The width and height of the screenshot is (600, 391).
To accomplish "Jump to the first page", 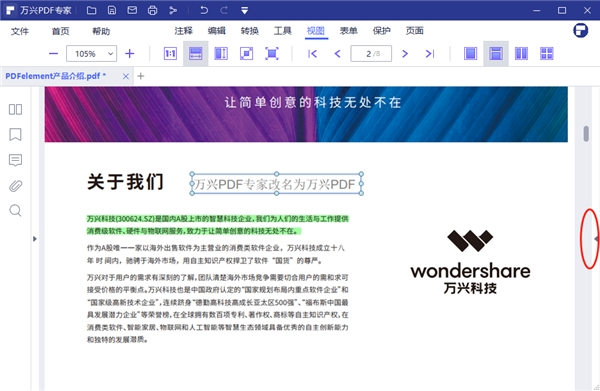I will click(x=313, y=54).
